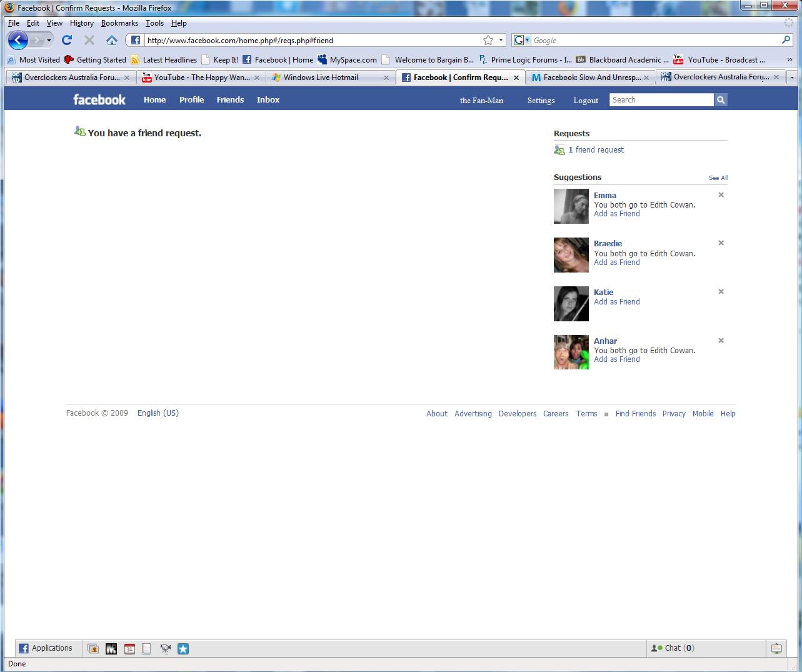Open Anhar's profile thumbnail

[x=571, y=352]
